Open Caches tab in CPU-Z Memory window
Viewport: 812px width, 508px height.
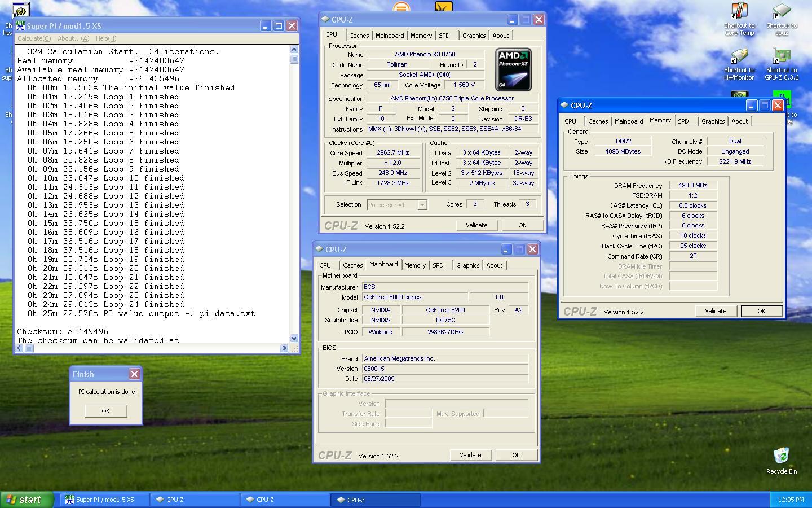click(598, 121)
